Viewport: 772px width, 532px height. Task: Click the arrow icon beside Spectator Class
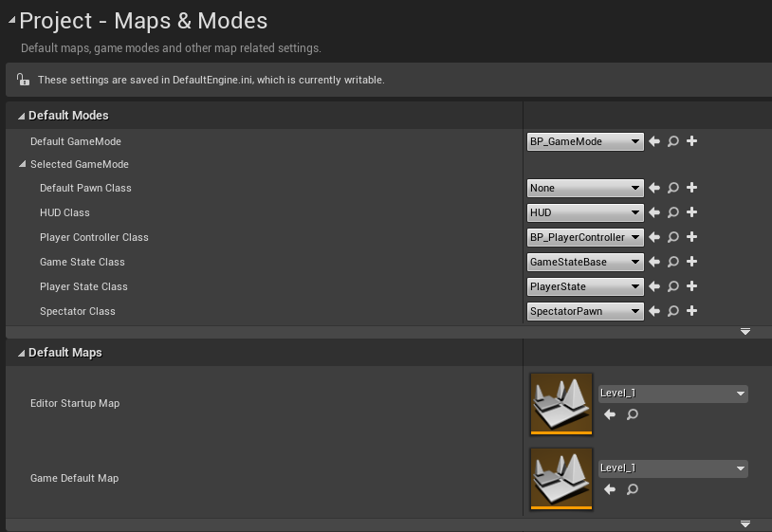pos(653,310)
